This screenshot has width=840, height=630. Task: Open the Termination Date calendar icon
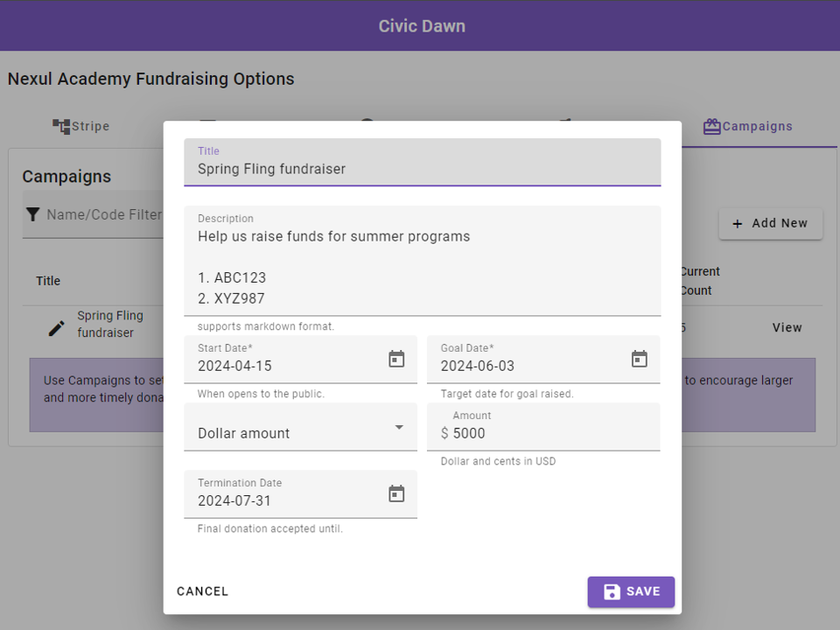pyautogui.click(x=396, y=493)
